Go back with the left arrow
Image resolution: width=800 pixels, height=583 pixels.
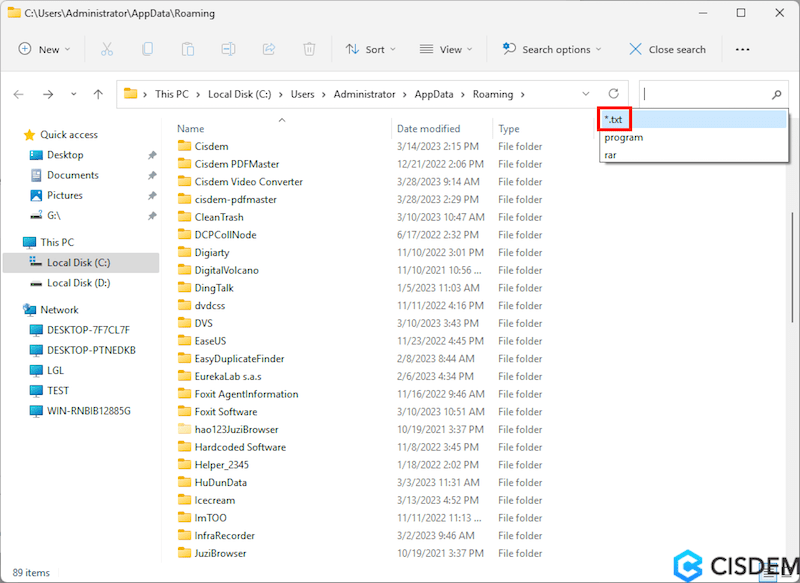(19, 94)
